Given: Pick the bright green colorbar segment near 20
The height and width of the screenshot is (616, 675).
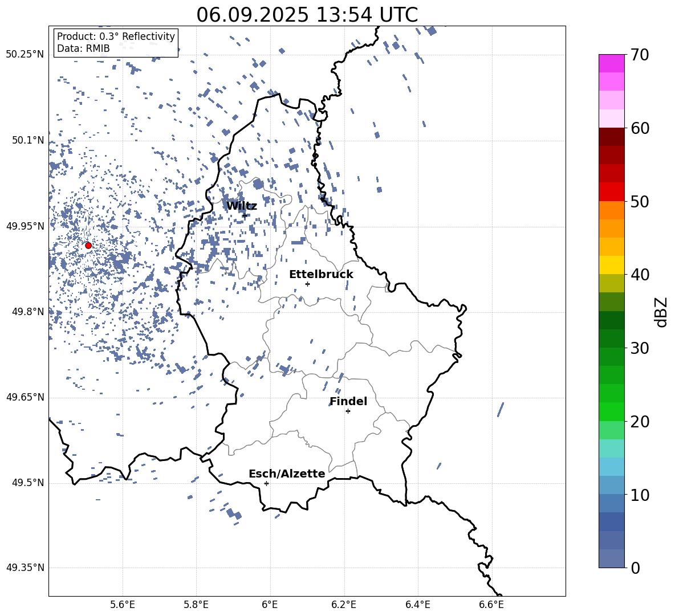Looking at the screenshot, I should (x=611, y=411).
